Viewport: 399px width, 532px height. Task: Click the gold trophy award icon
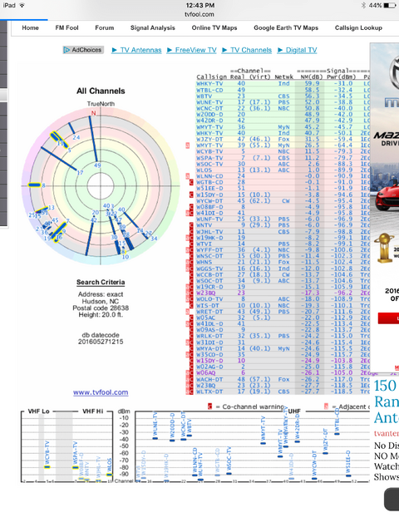pyautogui.click(x=384, y=248)
